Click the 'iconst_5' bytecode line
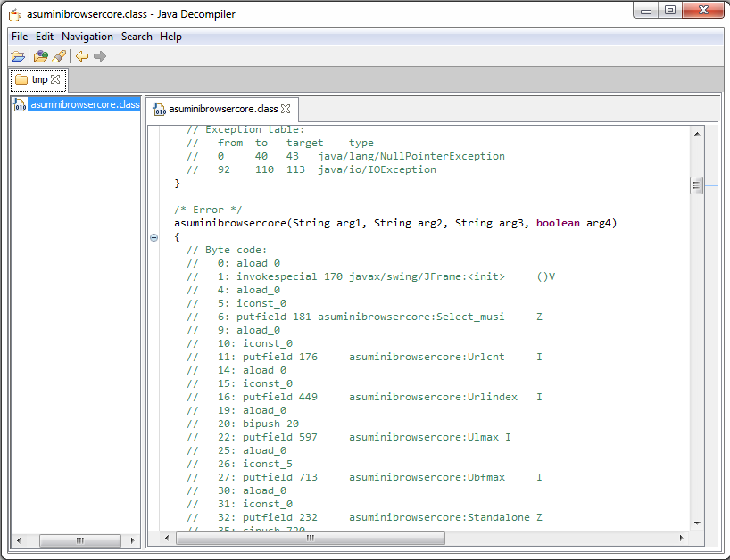The height and width of the screenshot is (560, 730). pos(267,465)
